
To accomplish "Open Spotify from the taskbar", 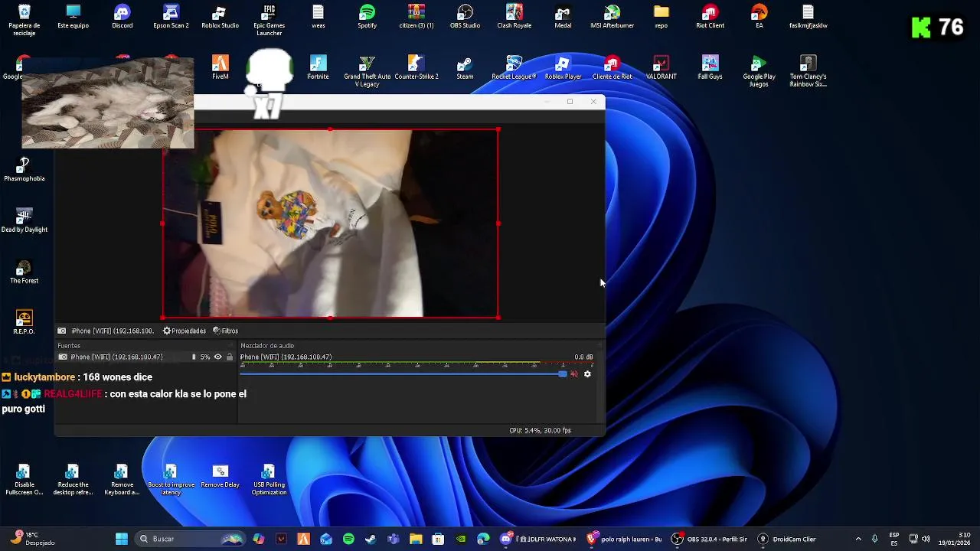I will (x=348, y=539).
